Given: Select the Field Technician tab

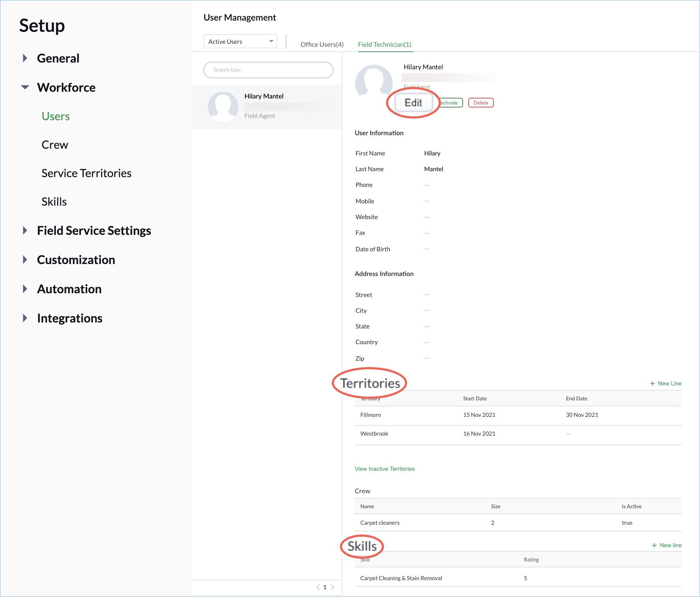Looking at the screenshot, I should pos(384,45).
